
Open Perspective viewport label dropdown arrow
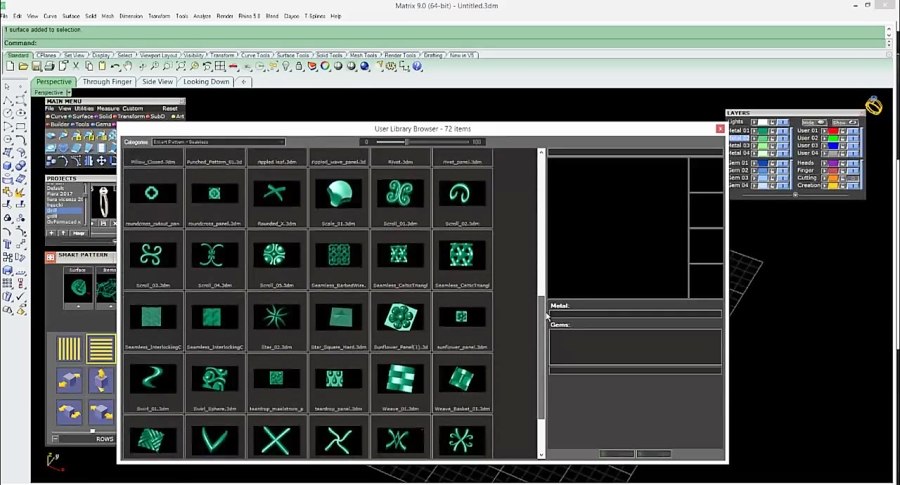tap(68, 92)
